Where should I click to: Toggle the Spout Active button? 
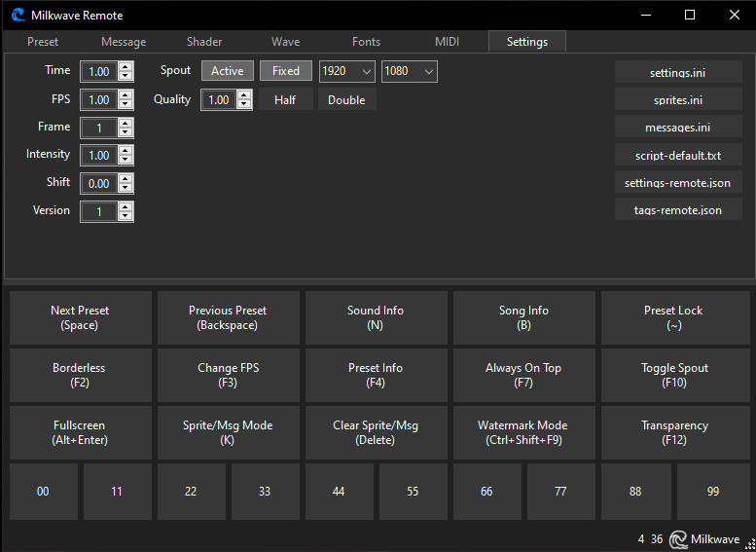point(228,71)
